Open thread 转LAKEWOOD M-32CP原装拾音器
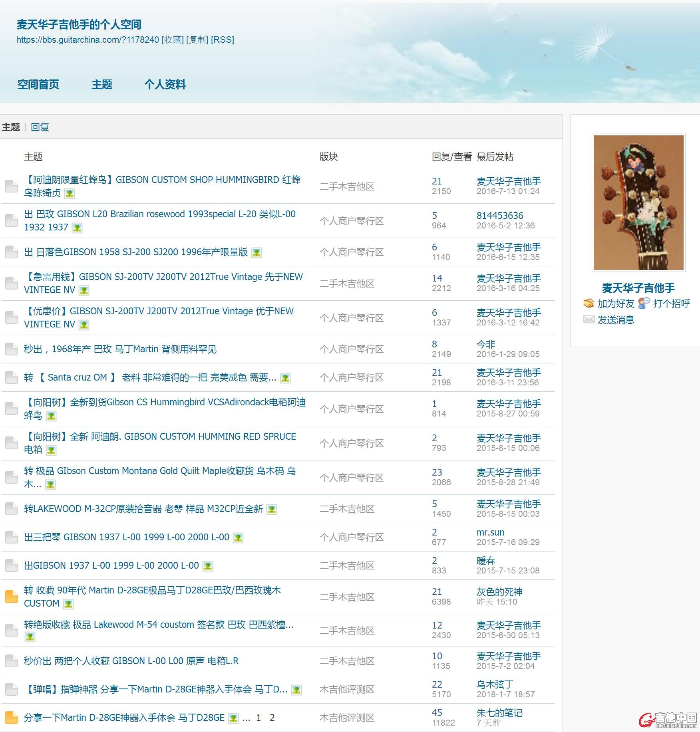 [143, 509]
